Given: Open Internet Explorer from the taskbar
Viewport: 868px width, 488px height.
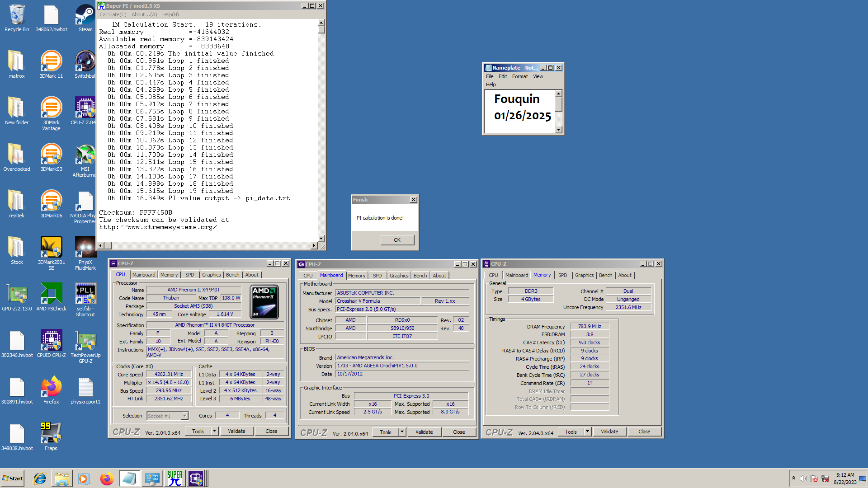Looking at the screenshot, I should point(40,479).
